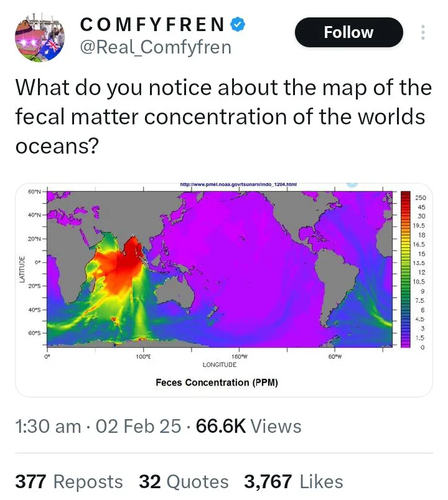Click the Follow button
This screenshot has width=448, height=500.
[x=349, y=32]
